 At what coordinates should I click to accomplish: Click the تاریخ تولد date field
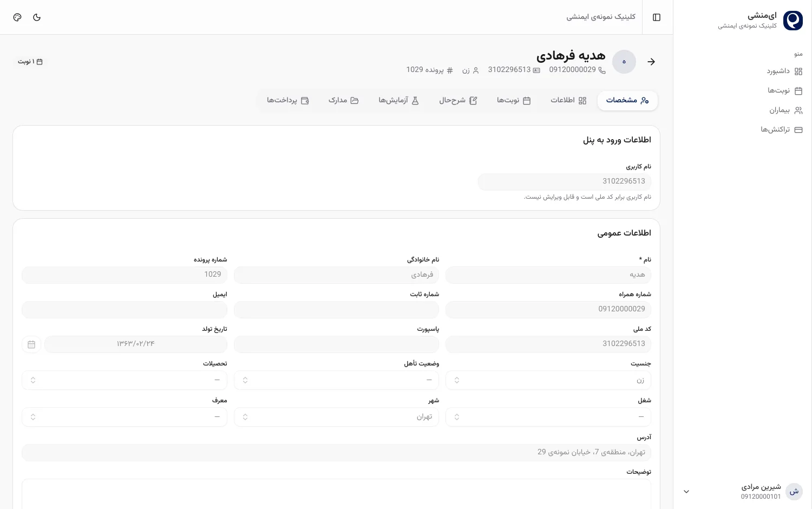coord(136,344)
